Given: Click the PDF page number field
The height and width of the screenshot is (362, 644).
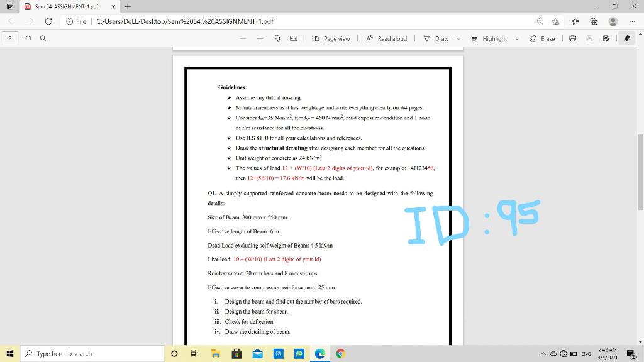Looking at the screenshot, I should click(10, 38).
